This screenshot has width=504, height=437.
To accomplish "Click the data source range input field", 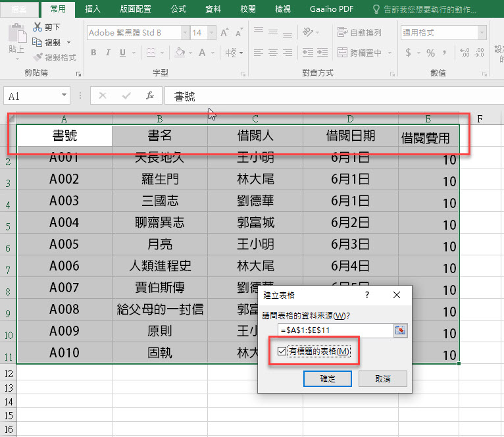I will click(x=335, y=330).
